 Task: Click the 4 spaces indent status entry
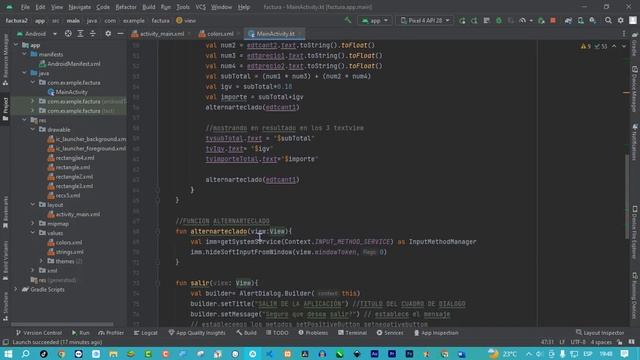601,342
